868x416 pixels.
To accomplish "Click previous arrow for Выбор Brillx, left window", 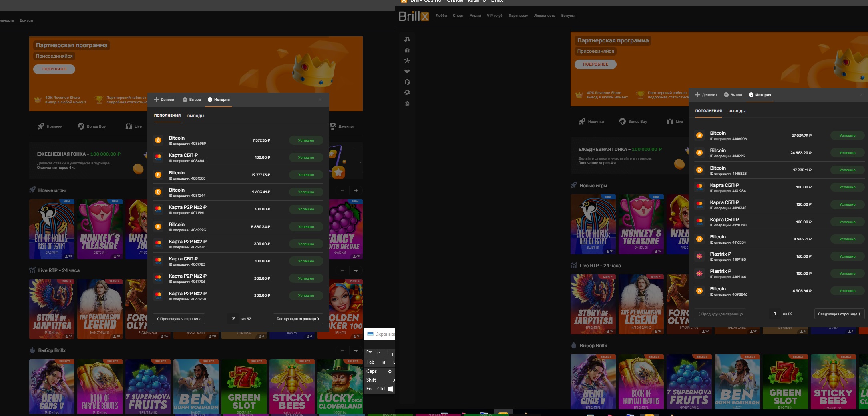I will pos(342,350).
